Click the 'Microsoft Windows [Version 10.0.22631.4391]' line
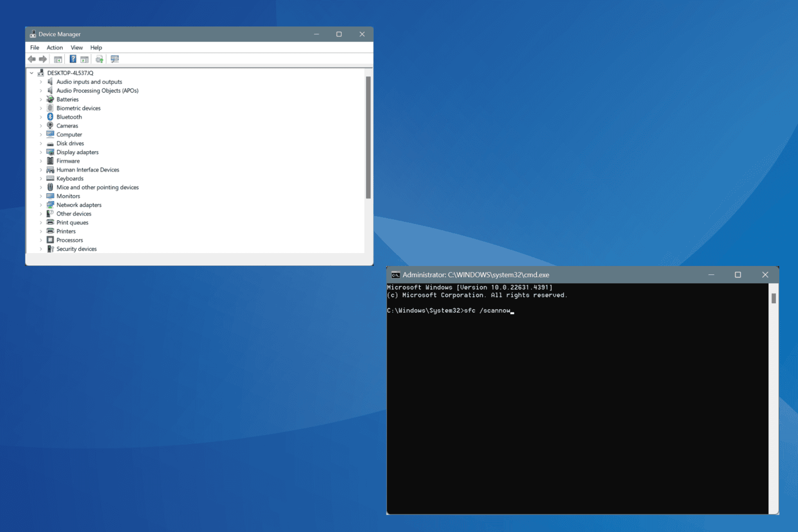This screenshot has height=532, width=798. tap(470, 287)
